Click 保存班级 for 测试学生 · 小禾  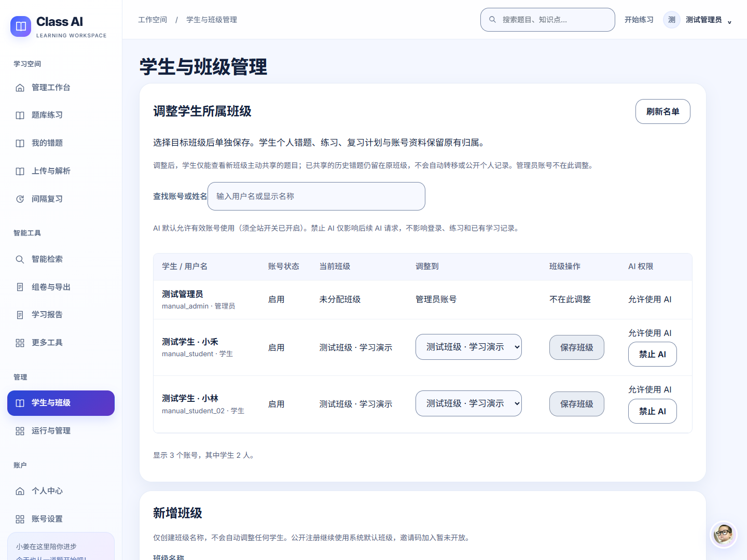pyautogui.click(x=576, y=347)
